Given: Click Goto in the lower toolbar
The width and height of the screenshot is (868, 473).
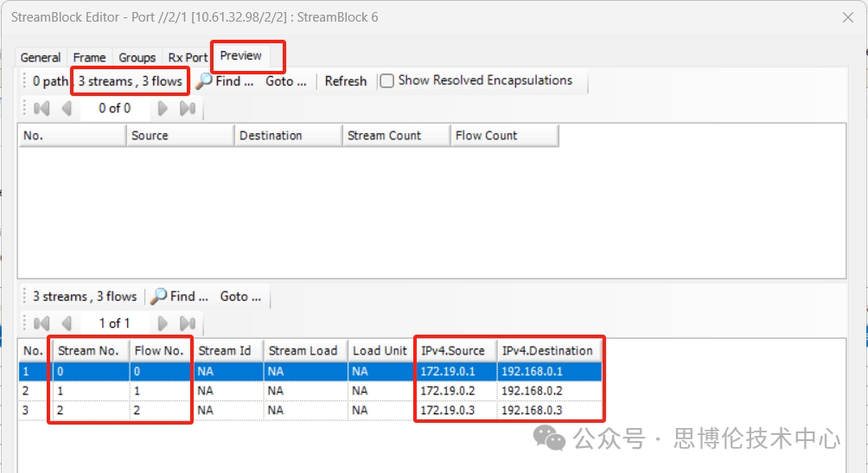Looking at the screenshot, I should point(240,296).
